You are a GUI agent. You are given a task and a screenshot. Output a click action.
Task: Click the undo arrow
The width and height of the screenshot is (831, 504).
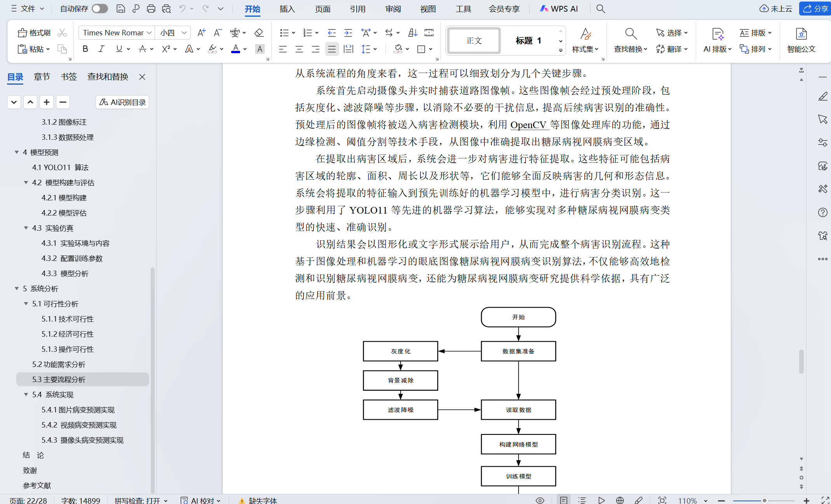182,9
